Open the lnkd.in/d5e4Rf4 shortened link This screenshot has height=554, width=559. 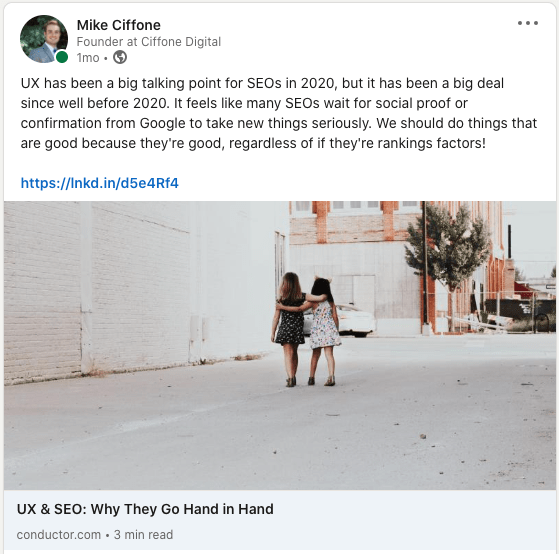click(99, 183)
